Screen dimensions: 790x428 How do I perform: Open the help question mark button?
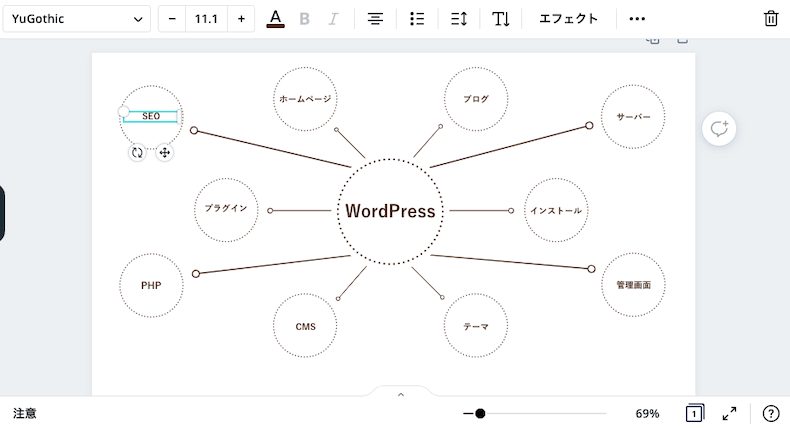(x=771, y=413)
